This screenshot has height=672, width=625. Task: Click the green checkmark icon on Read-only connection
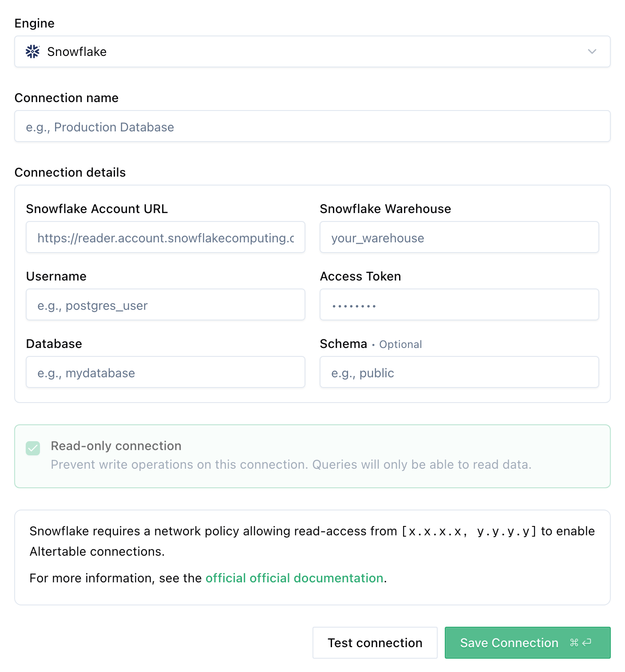(32, 449)
